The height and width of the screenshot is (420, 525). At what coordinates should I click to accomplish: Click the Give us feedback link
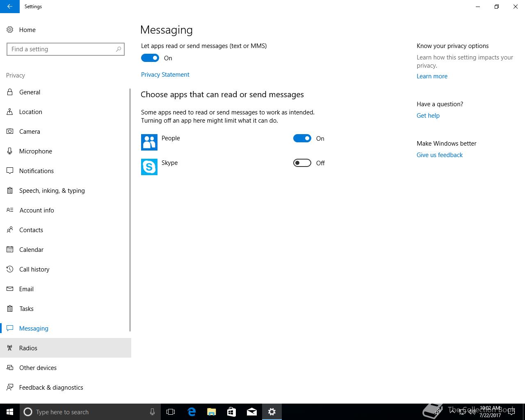tap(439, 155)
